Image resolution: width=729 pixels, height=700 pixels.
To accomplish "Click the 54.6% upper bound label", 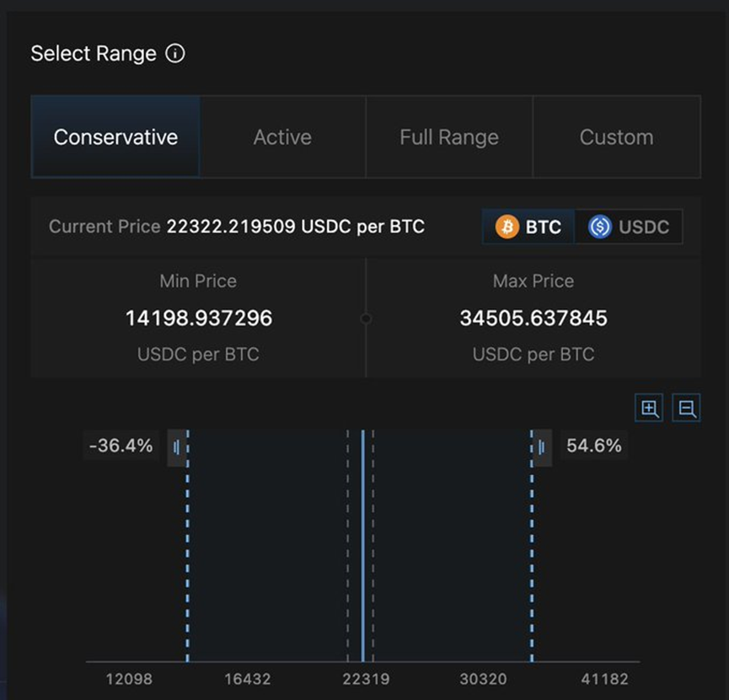I will (593, 446).
